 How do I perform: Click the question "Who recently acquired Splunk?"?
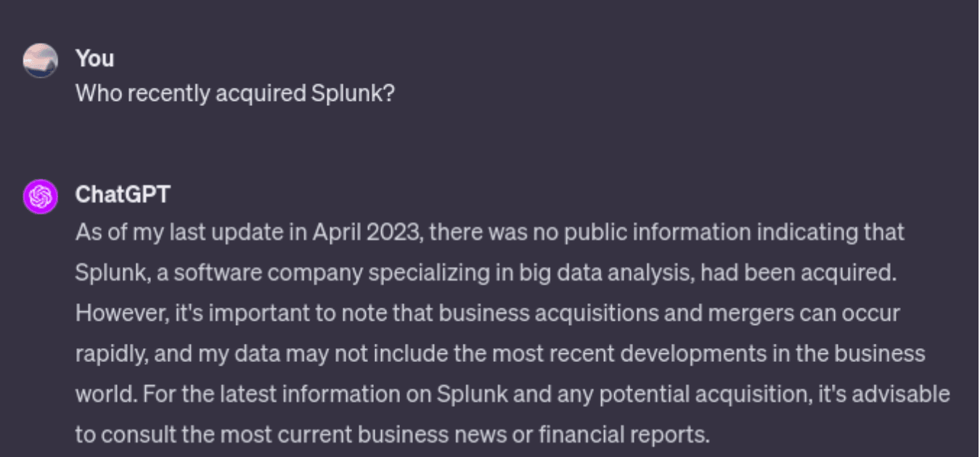[x=234, y=94]
